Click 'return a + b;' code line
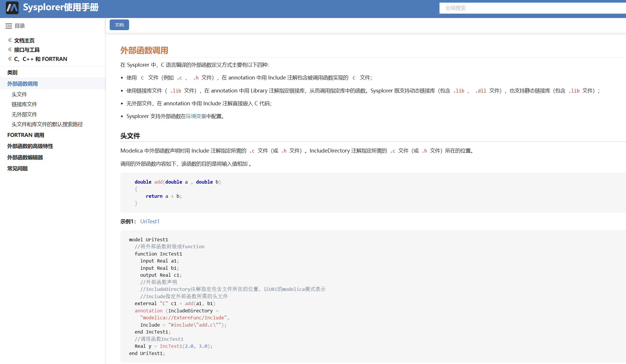This screenshot has height=364, width=626. (164, 196)
